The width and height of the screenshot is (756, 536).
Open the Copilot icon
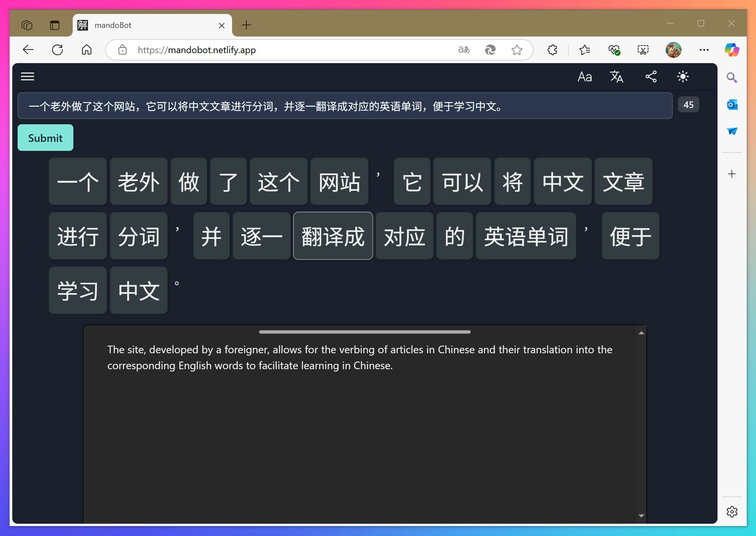pyautogui.click(x=732, y=50)
